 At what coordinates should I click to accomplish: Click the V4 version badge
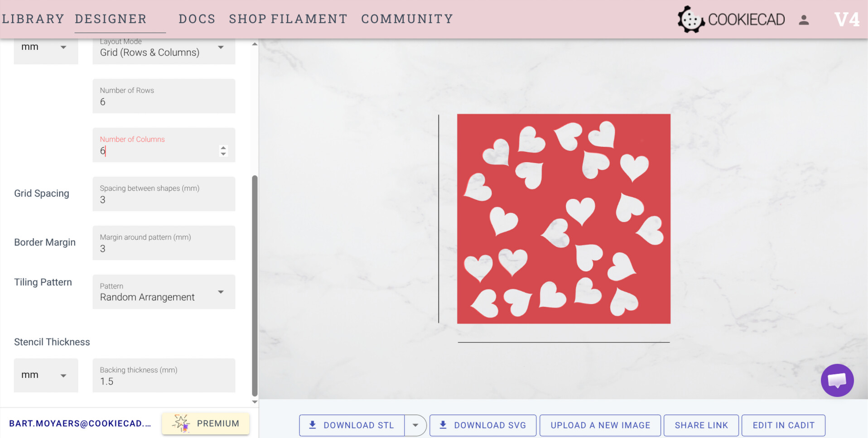(x=846, y=19)
